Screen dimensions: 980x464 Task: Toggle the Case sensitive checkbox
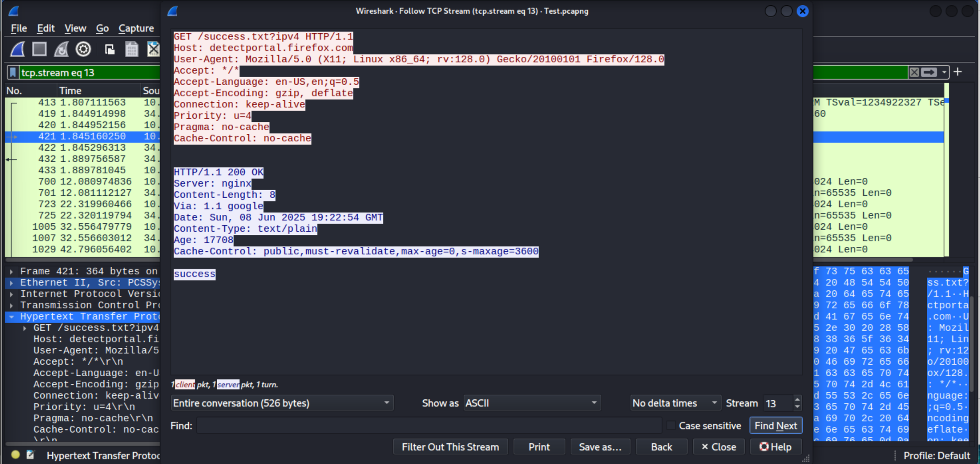coord(671,426)
